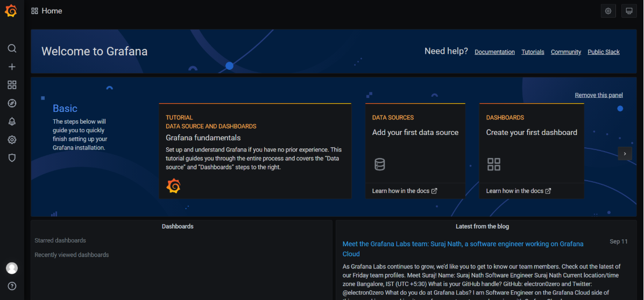The image size is (644, 300).
Task: Click Add your first data source
Action: (415, 133)
